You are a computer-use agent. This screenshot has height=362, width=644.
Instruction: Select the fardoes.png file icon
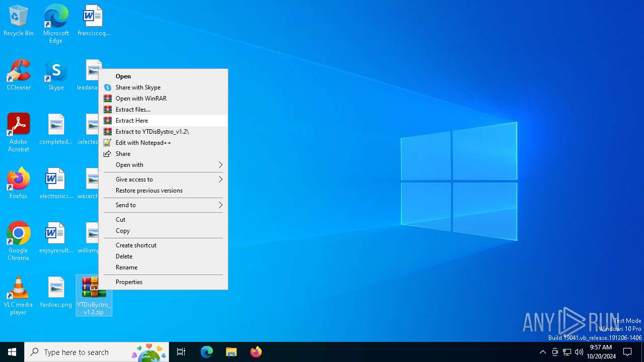(x=56, y=292)
